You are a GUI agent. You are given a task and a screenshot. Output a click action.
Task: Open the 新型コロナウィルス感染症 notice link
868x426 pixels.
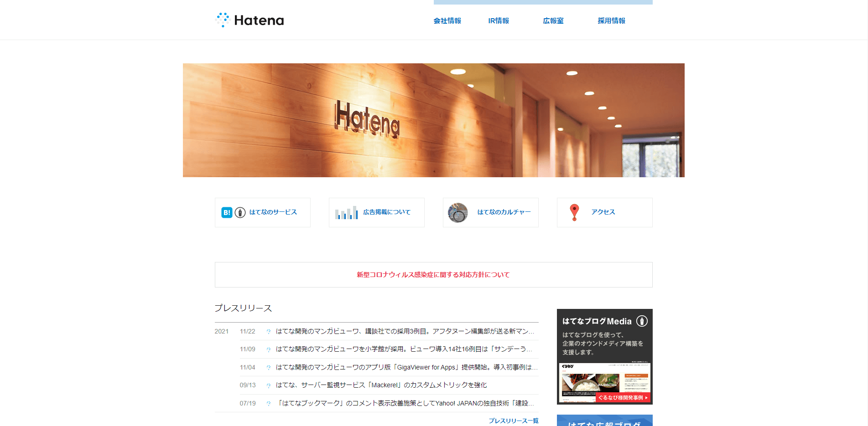coord(433,275)
